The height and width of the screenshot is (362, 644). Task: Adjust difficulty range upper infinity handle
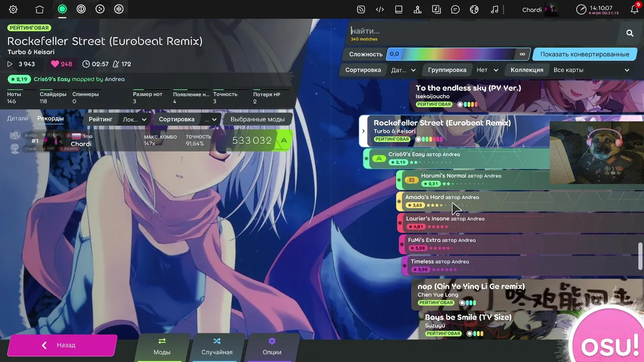click(x=522, y=54)
